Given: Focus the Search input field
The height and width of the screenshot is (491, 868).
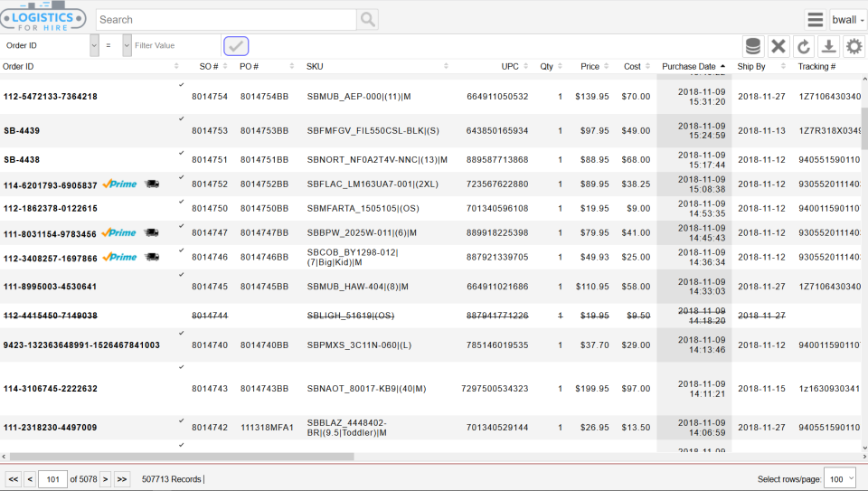Looking at the screenshot, I should [x=226, y=20].
